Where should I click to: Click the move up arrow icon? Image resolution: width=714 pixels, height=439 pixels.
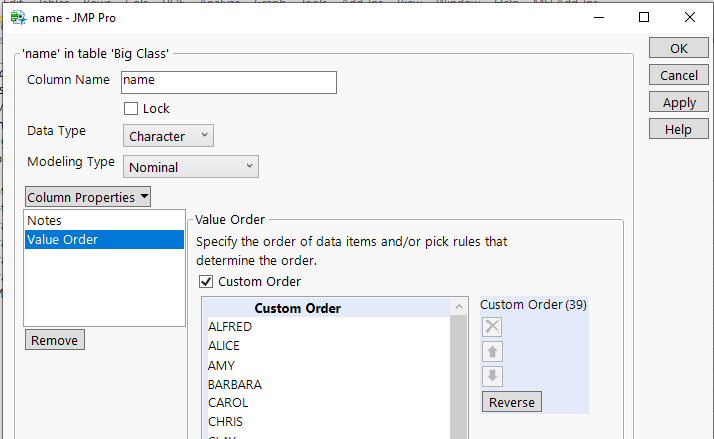coord(493,351)
